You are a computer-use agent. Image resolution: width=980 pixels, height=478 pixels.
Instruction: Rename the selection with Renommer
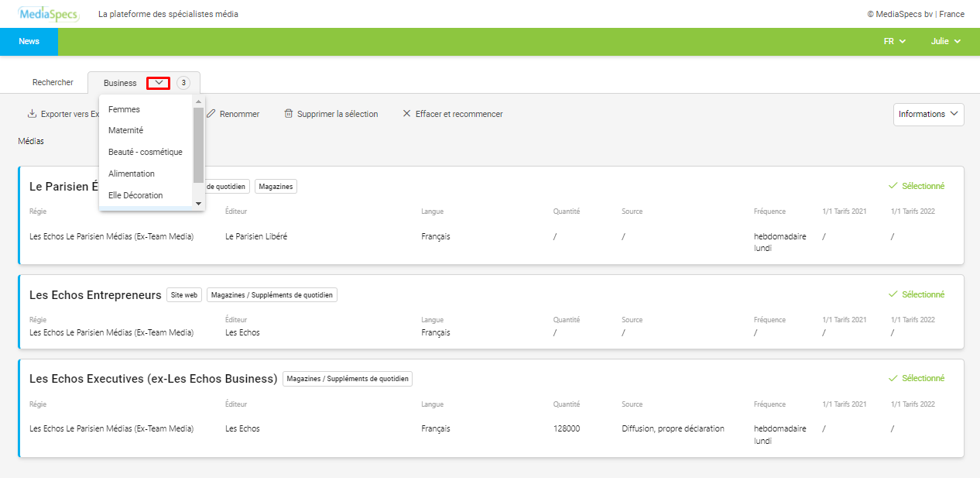pos(232,114)
